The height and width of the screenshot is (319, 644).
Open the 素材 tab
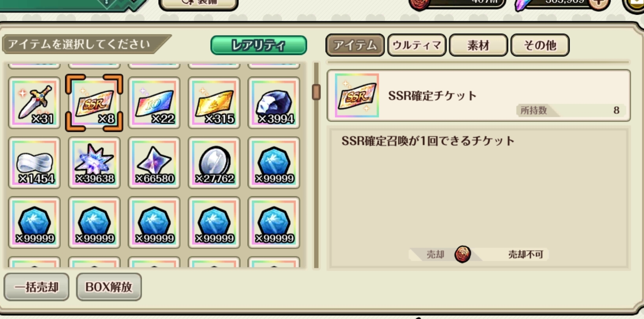[x=478, y=45]
